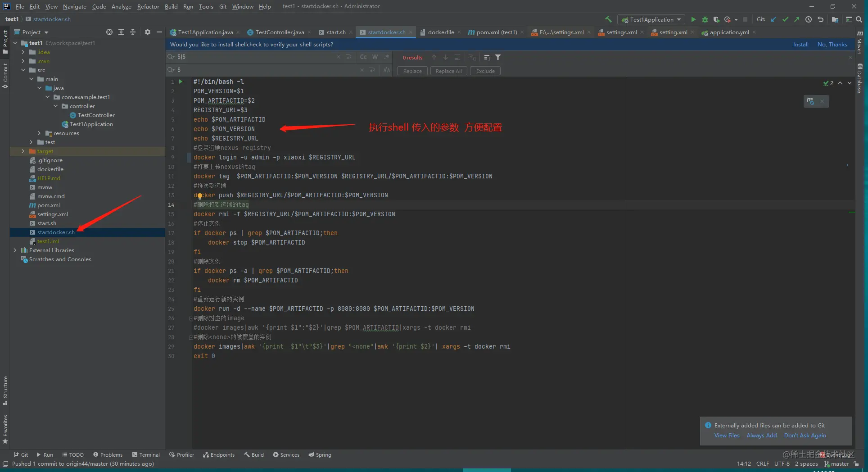Click the master branch in status bar

pyautogui.click(x=836, y=463)
